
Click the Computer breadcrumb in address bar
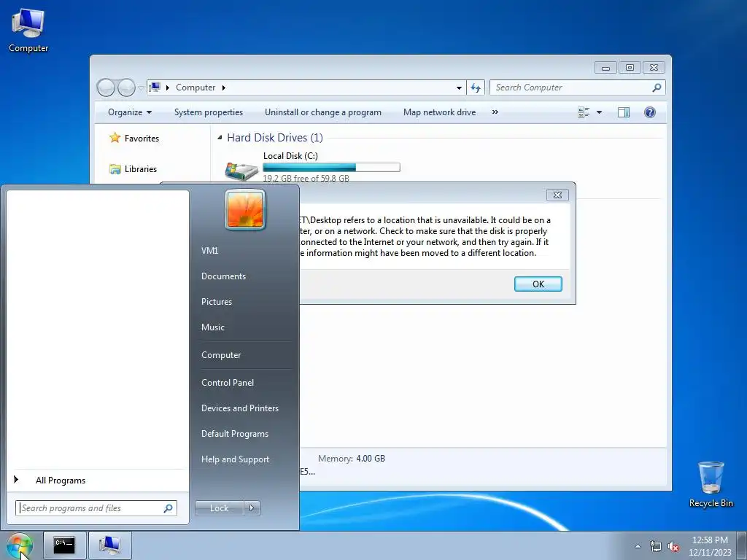[x=196, y=87]
